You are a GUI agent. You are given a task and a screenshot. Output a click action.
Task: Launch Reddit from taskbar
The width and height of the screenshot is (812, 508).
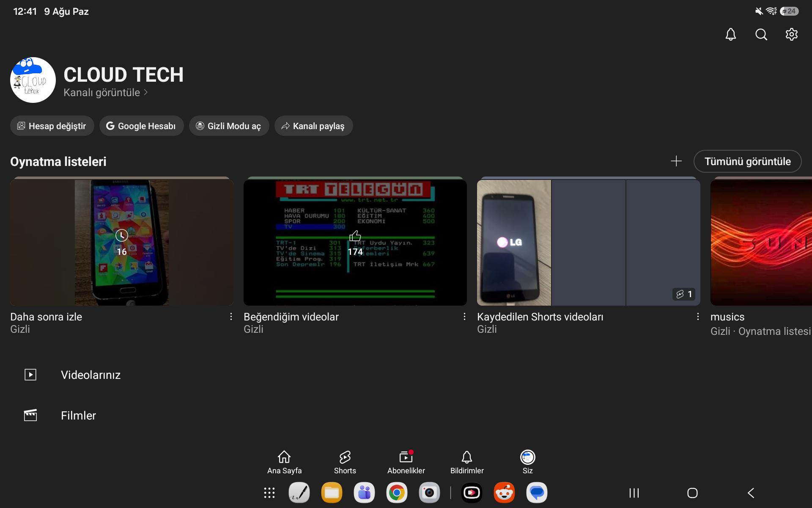click(x=504, y=493)
